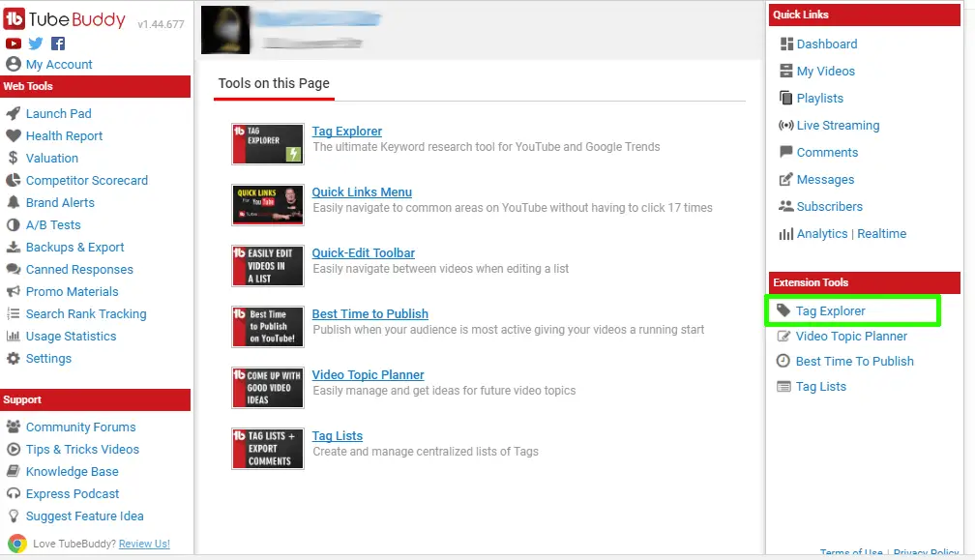
Task: Open the Twitter social icon
Action: 36,44
